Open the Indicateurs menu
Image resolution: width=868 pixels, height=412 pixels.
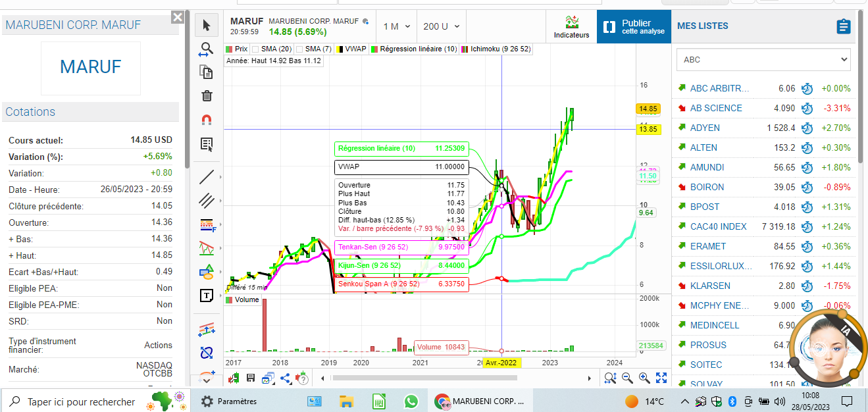[x=571, y=27]
